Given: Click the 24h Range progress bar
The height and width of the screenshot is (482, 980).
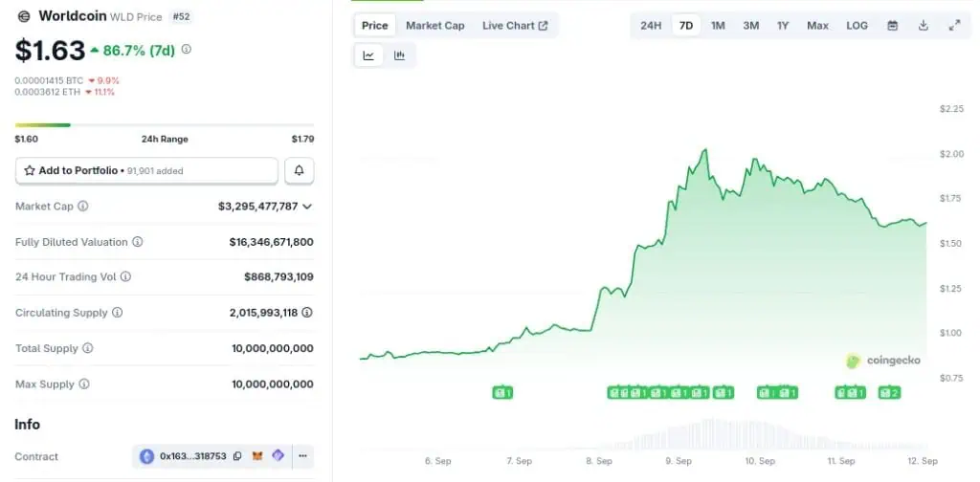Looking at the screenshot, I should click(164, 124).
